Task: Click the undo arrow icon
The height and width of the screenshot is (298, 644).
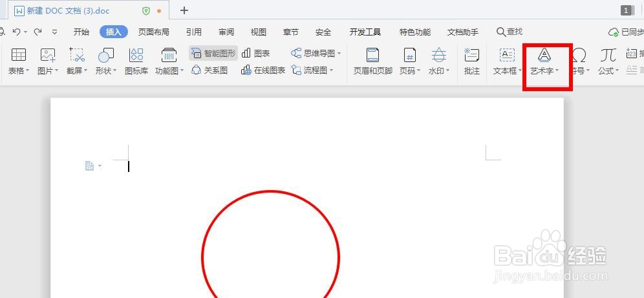Action: tap(16, 32)
